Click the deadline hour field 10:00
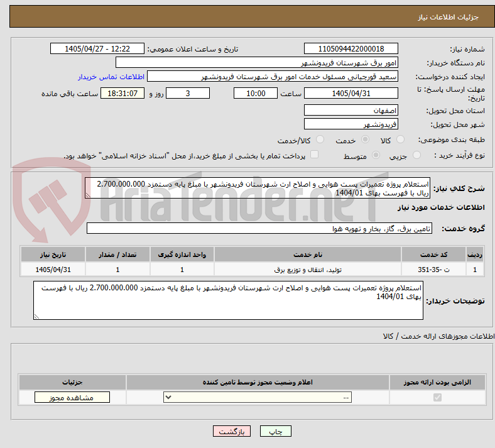This screenshot has width=495, height=448. pyautogui.click(x=256, y=93)
